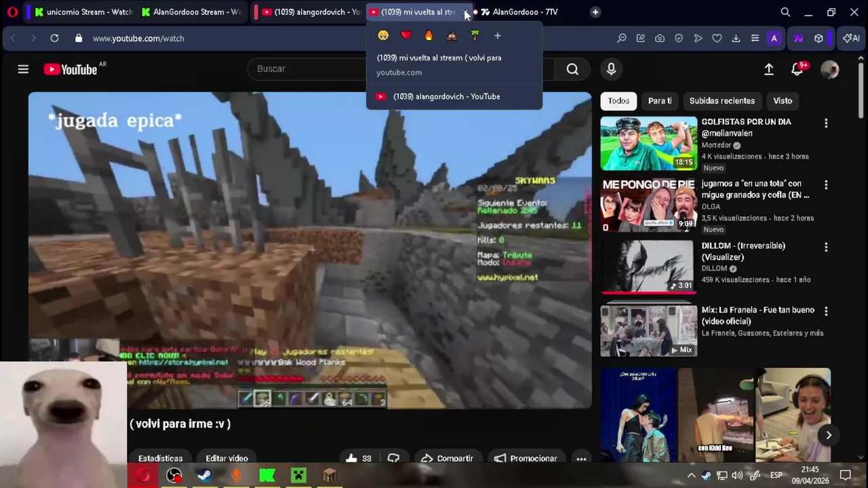Viewport: 868px width, 488px height.
Task: Open options for 'DILLOM - (Irreversible)'
Action: tap(826, 247)
